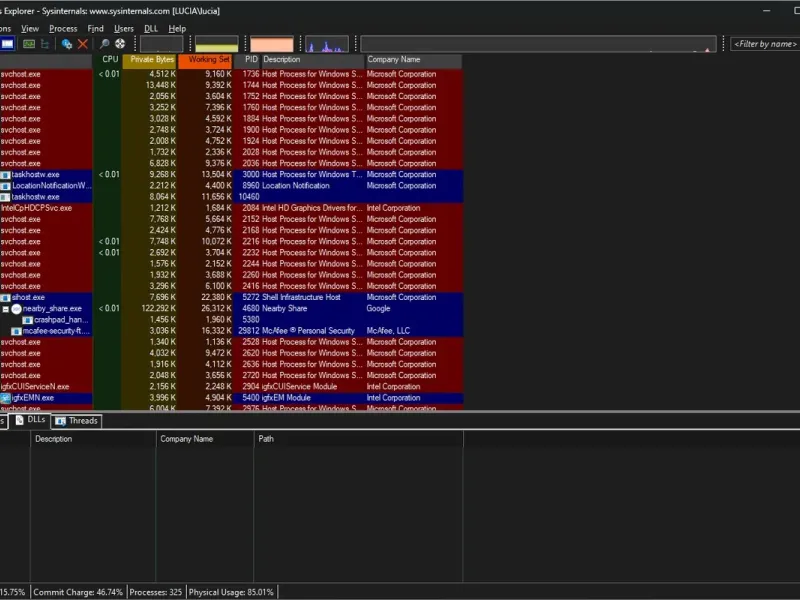Click lower pane Company Name column header

point(205,439)
